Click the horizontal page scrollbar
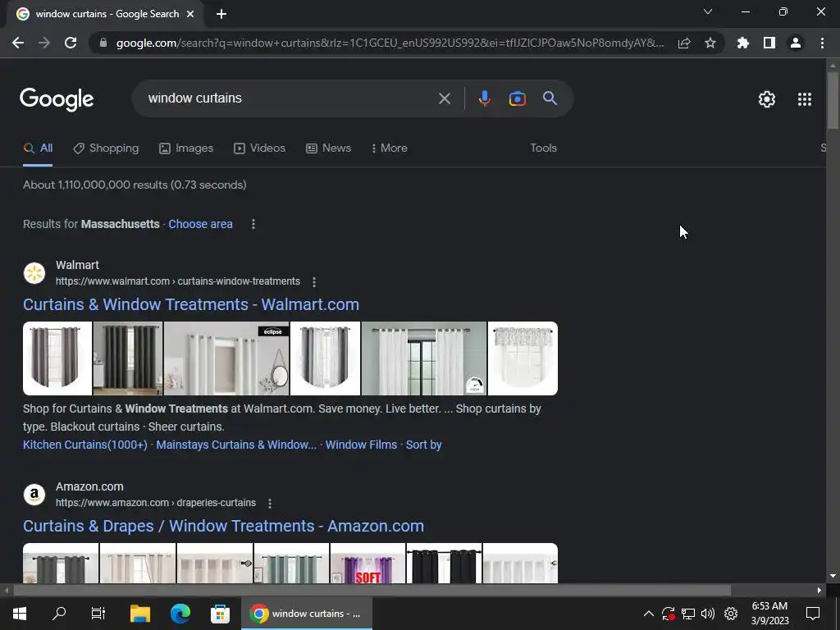The height and width of the screenshot is (630, 840). pyautogui.click(x=372, y=591)
